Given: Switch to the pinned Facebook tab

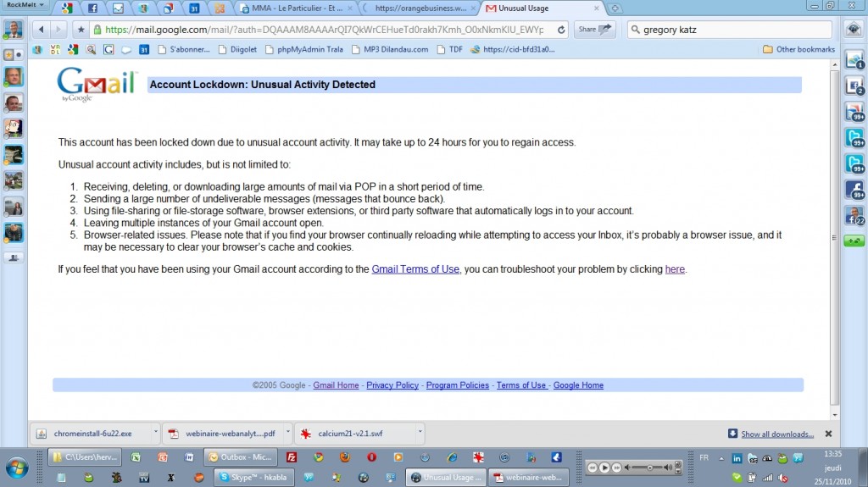Looking at the screenshot, I should (92, 8).
